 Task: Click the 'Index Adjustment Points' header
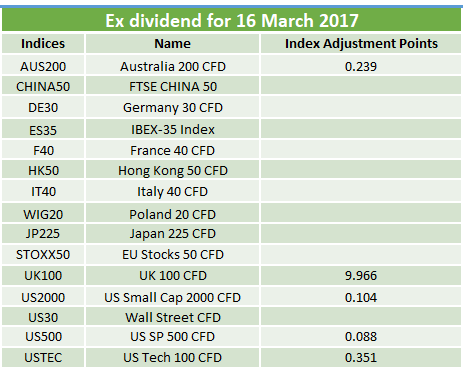361,44
